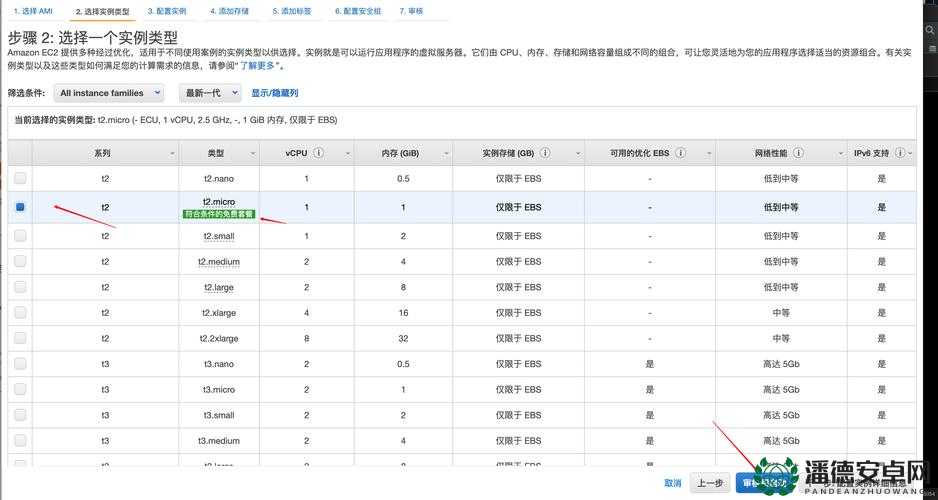Click the t2.small type name
The width and height of the screenshot is (938, 500).
[219, 236]
